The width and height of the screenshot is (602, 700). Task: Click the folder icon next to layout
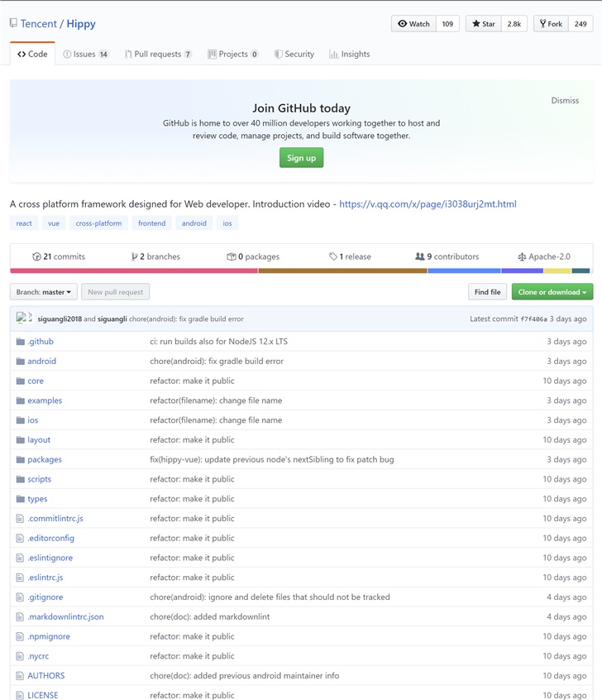[20, 439]
